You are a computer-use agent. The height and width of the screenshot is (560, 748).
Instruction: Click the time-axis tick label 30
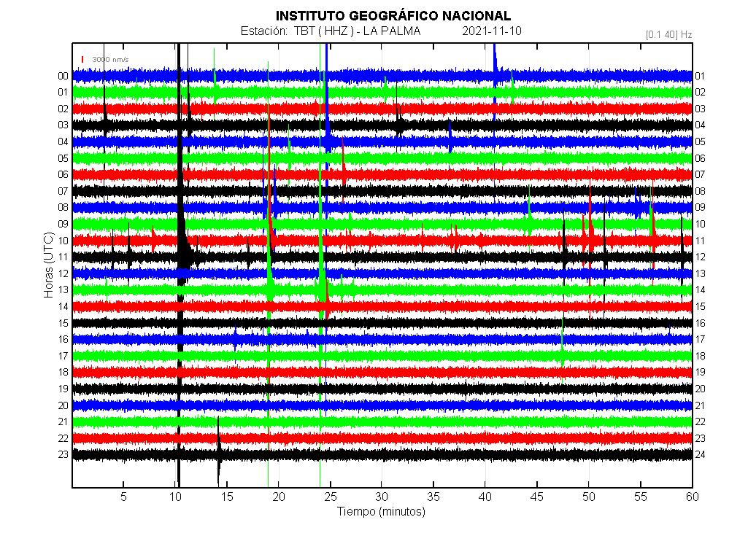[x=382, y=497]
